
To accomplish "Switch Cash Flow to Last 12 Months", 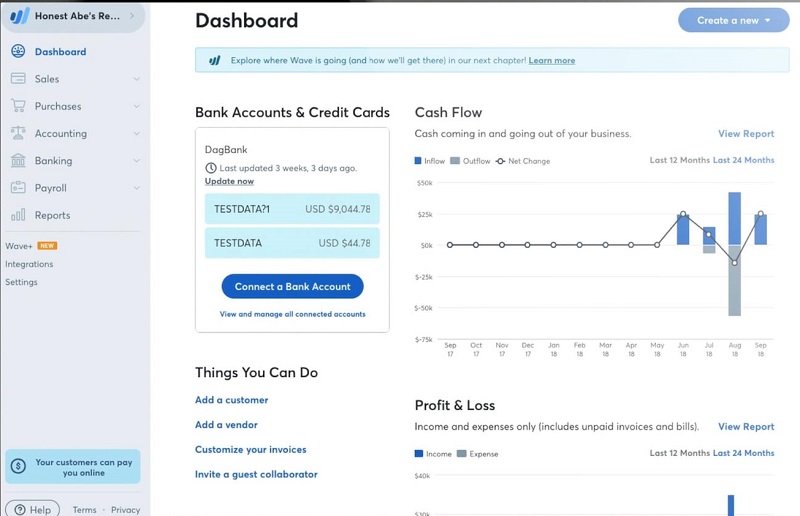I will [680, 160].
